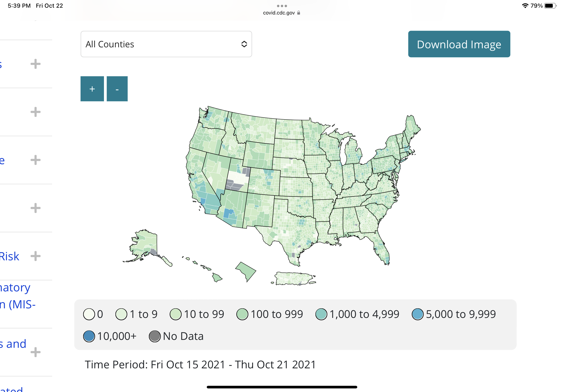
Task: Open the three-dot multitasking menu
Action: 282,6
